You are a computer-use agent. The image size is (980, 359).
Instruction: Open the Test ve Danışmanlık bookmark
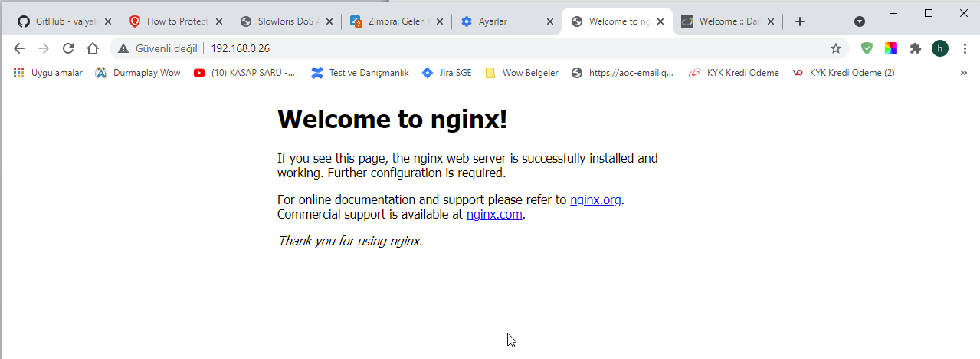(360, 73)
